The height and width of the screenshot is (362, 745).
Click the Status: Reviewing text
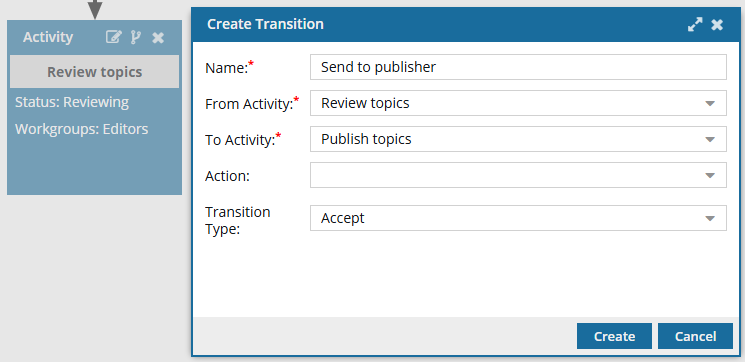72,102
